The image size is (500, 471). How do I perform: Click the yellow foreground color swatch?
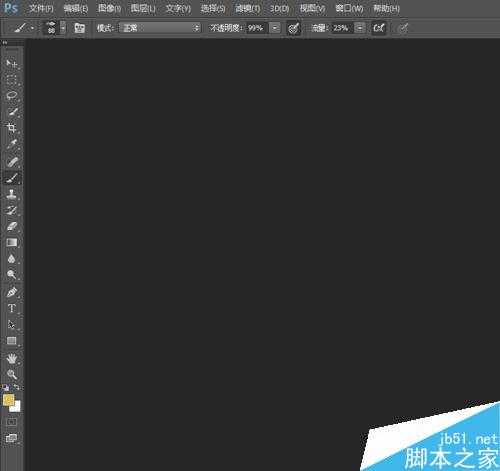[8, 400]
